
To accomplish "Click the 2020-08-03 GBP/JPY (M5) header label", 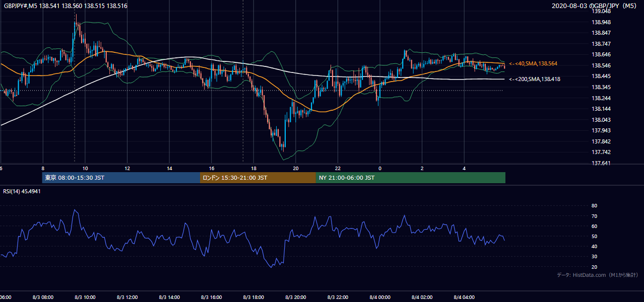I will [x=595, y=6].
